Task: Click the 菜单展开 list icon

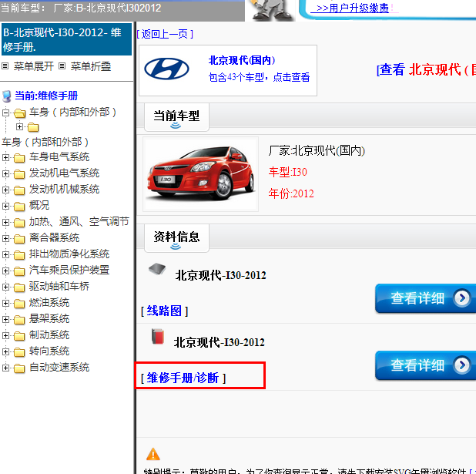Action: click(5, 66)
